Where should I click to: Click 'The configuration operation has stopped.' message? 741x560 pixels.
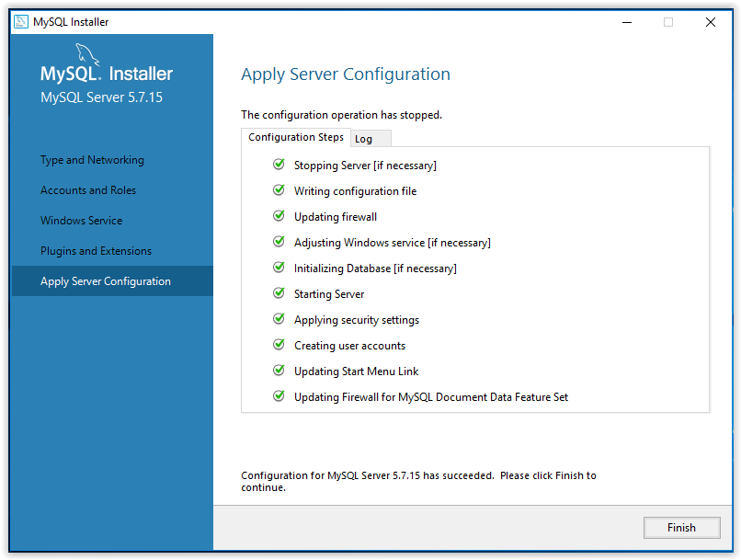[341, 115]
